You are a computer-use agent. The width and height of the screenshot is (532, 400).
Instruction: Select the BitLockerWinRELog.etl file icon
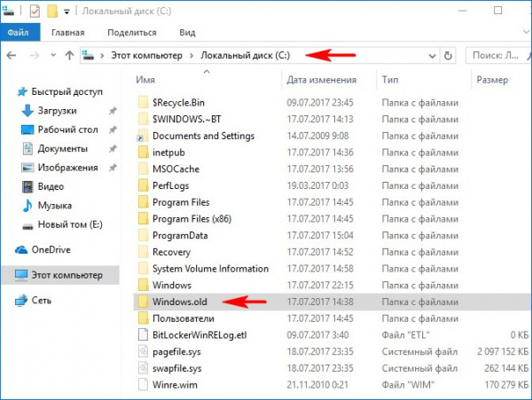pyautogui.click(x=143, y=335)
